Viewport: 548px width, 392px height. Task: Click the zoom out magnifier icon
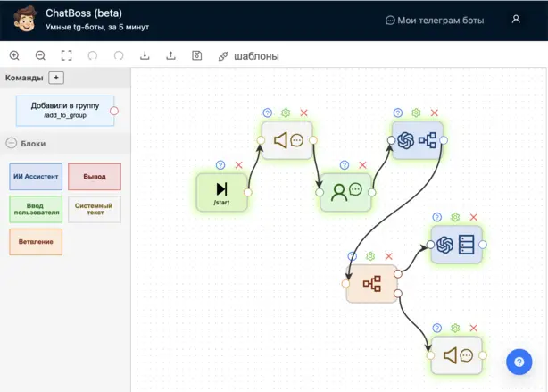point(40,55)
